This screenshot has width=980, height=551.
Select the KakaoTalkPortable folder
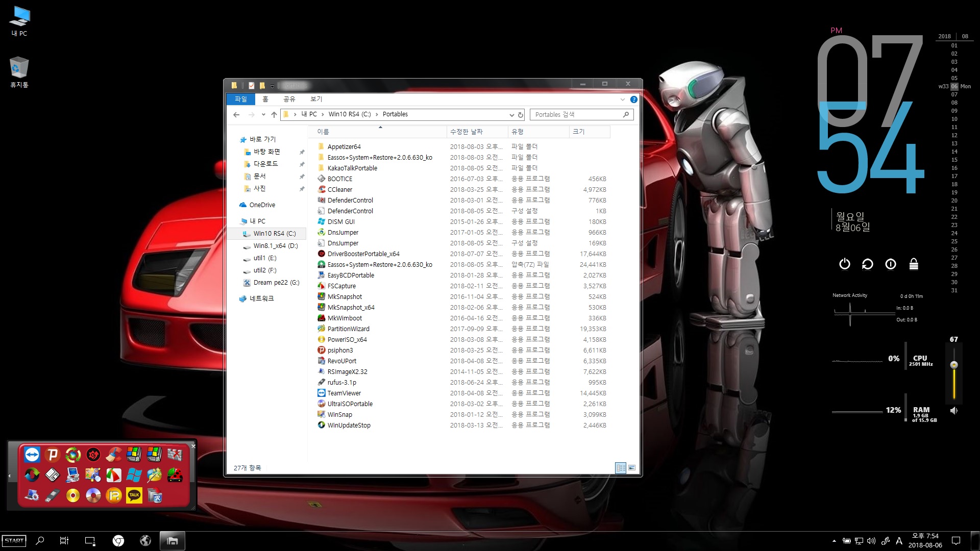pyautogui.click(x=352, y=168)
